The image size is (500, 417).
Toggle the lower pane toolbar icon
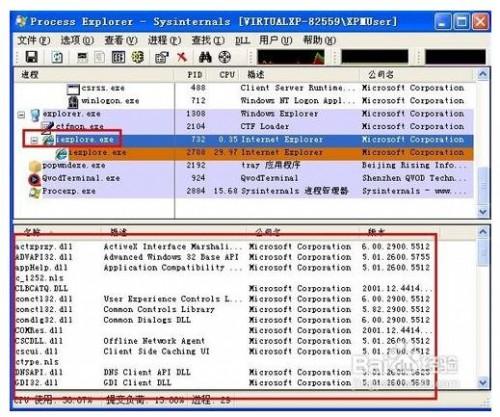click(x=118, y=57)
